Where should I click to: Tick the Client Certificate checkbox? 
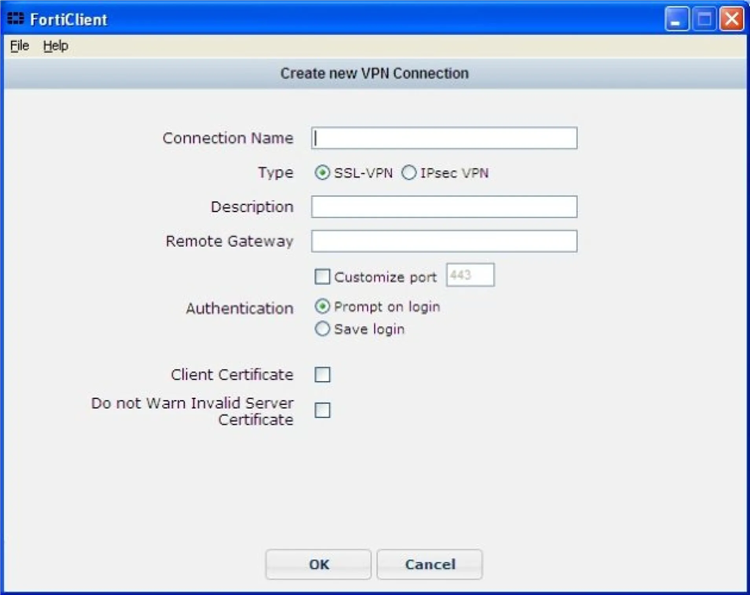pyautogui.click(x=322, y=375)
